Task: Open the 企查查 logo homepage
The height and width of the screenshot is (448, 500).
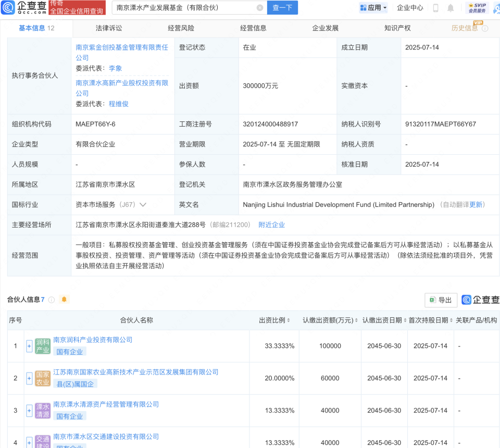Action: pyautogui.click(x=24, y=7)
